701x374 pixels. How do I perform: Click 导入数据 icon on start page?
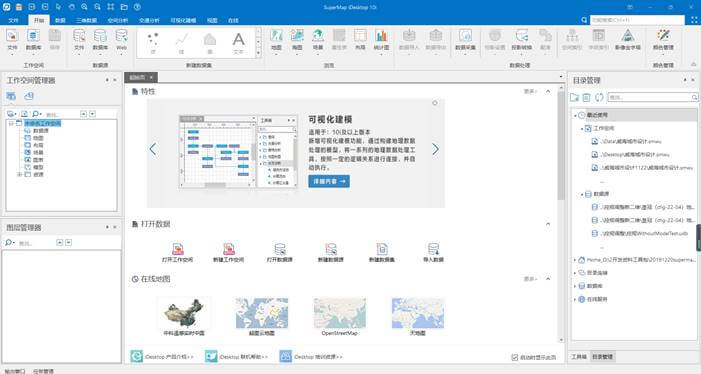(x=433, y=252)
